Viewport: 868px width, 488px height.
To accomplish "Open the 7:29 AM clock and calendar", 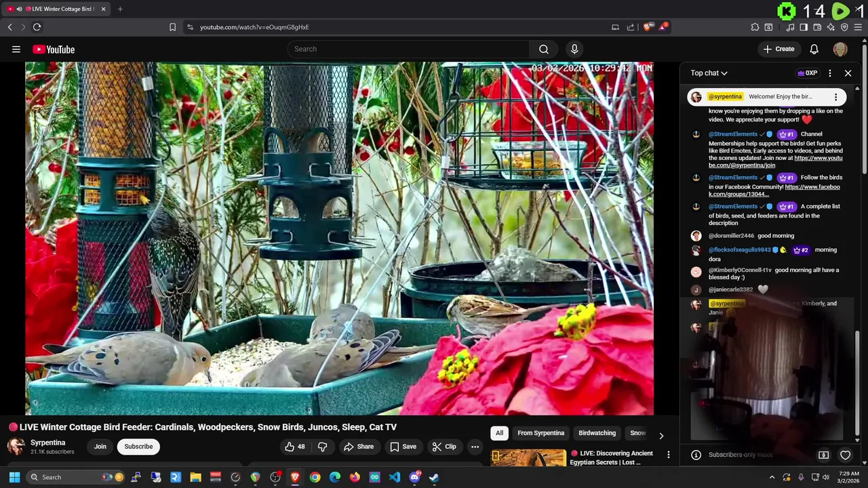I will click(x=848, y=477).
